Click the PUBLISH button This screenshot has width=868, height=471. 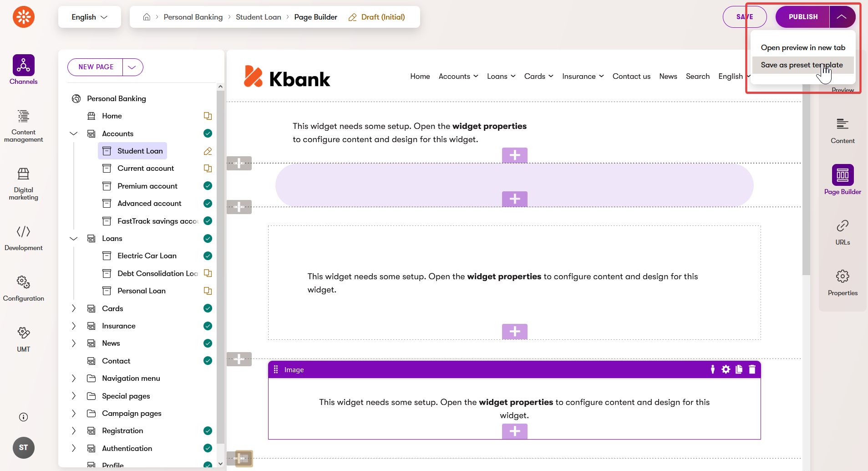tap(802, 17)
